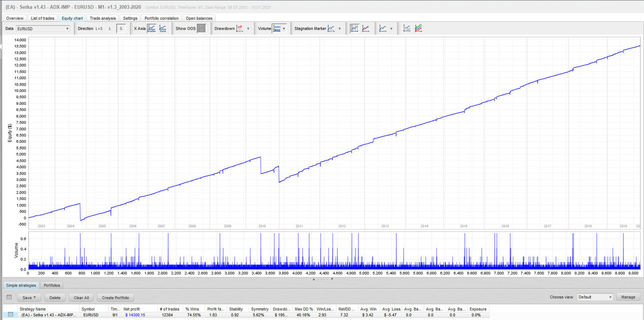
Task: Click the Drawdown off icon
Action: point(240,28)
